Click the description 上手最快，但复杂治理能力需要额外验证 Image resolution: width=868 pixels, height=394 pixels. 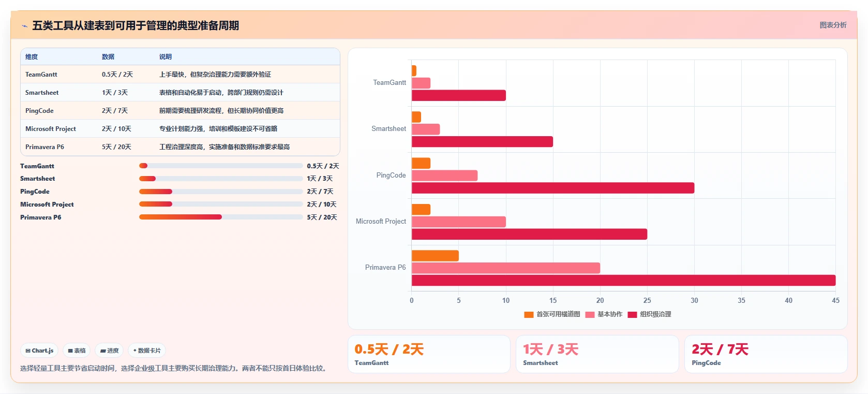pyautogui.click(x=215, y=75)
